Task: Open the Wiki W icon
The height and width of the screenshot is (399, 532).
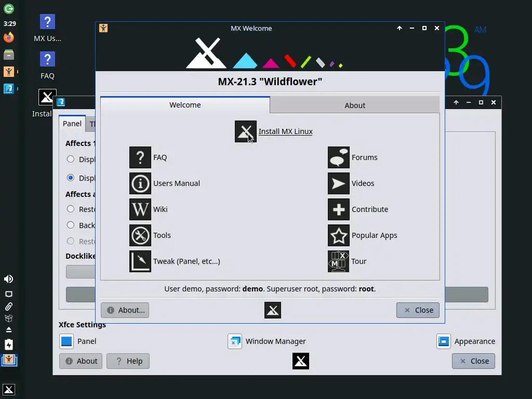Action: click(x=140, y=209)
